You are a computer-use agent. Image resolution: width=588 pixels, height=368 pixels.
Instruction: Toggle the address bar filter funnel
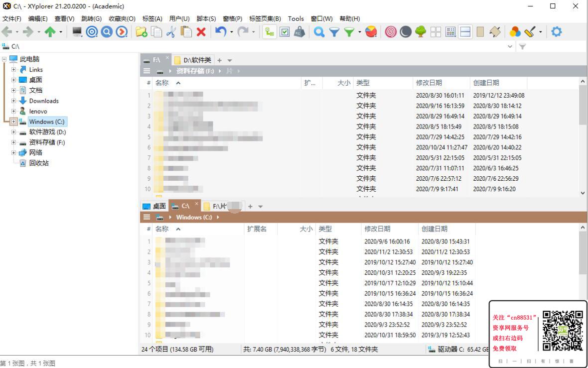pyautogui.click(x=522, y=46)
